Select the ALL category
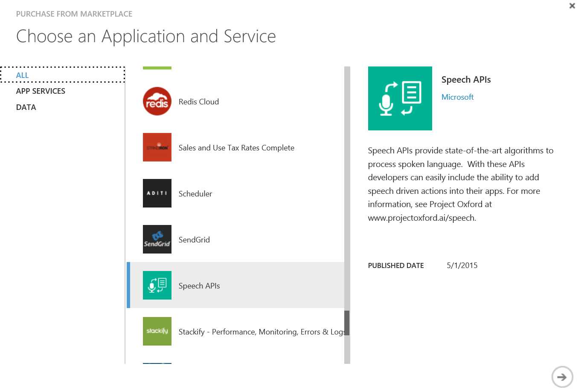This screenshot has height=392, width=584. pos(62,75)
